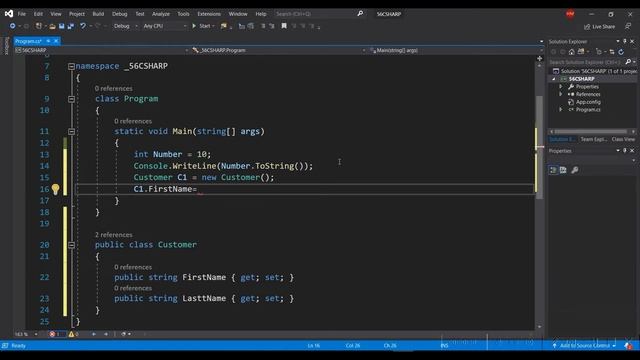Click the Save All icon

(x=71, y=26)
